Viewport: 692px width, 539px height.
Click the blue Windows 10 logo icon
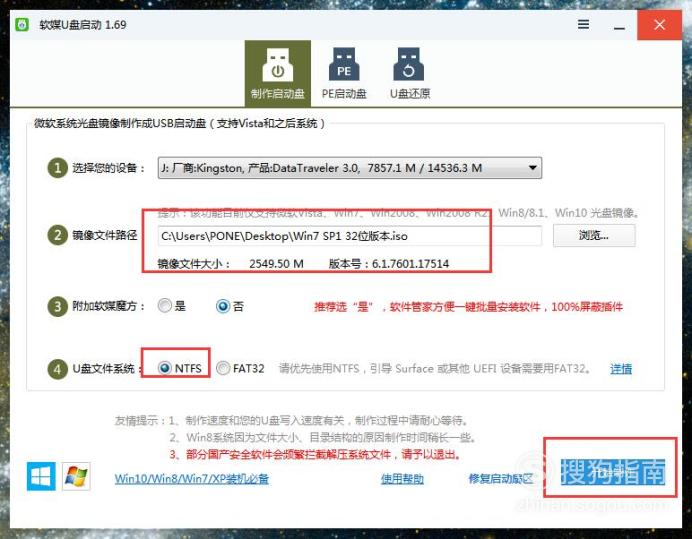pyautogui.click(x=41, y=476)
